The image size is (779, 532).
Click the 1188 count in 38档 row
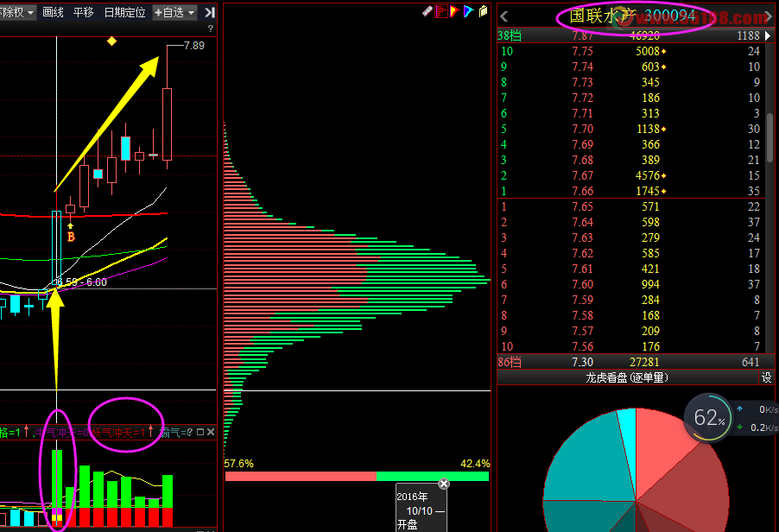748,35
